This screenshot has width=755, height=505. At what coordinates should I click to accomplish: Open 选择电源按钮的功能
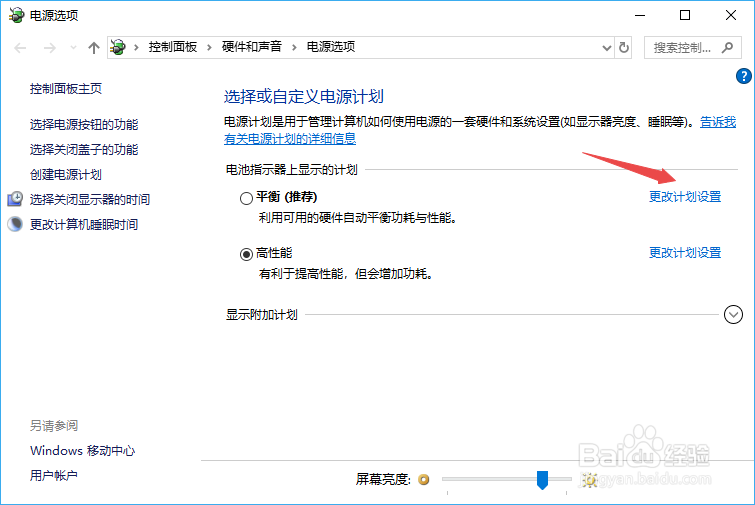point(84,124)
